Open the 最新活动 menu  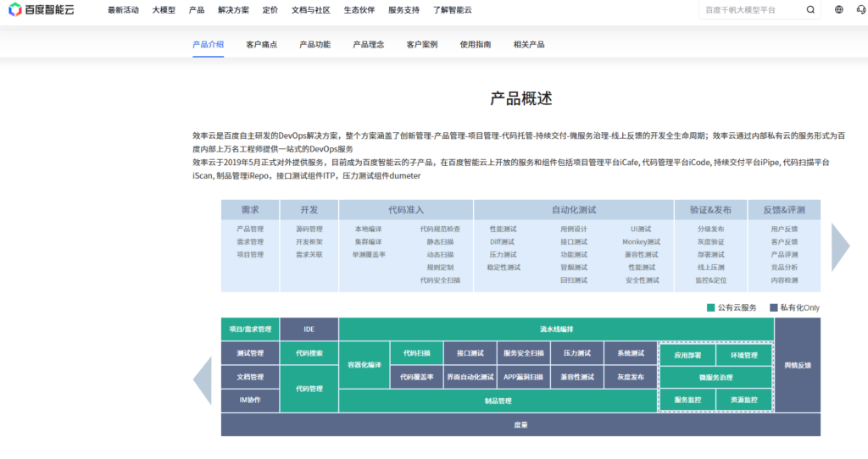tap(123, 10)
